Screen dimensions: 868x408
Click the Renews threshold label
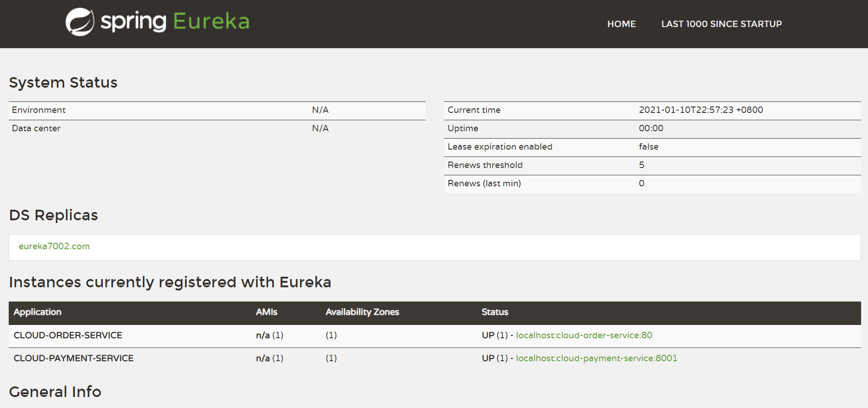click(x=485, y=165)
